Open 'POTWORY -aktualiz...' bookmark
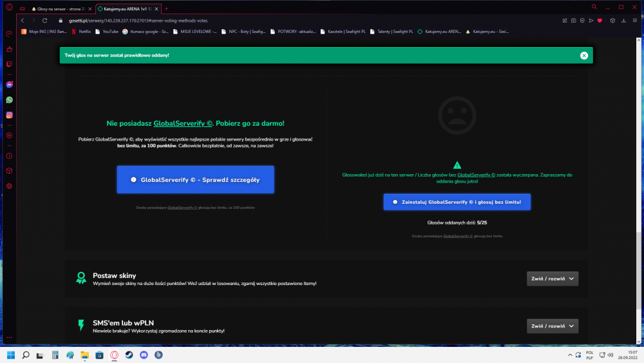Screen dimensions: 644x363 tap(293, 32)
